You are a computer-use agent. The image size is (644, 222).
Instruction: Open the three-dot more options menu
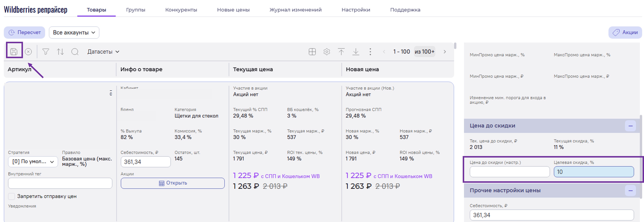click(x=370, y=52)
